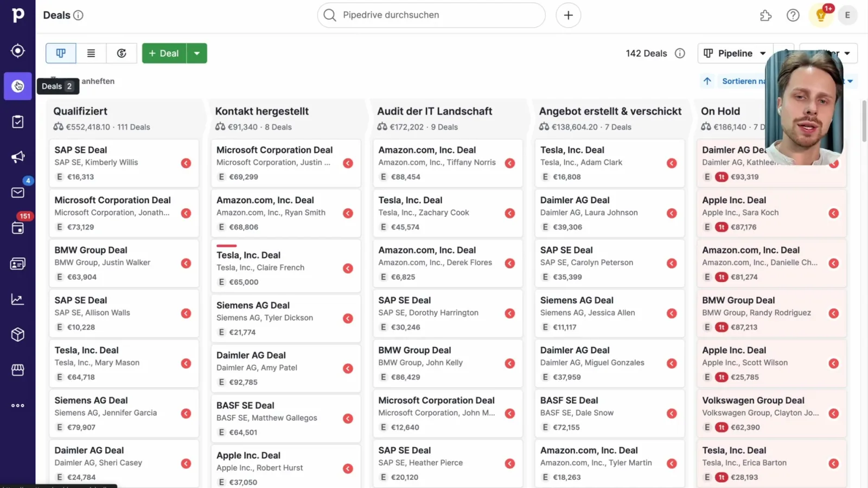This screenshot has height=488, width=868.
Task: Click the owner E initial on Siemens Jennifer Garcia deal
Action: [x=60, y=427]
